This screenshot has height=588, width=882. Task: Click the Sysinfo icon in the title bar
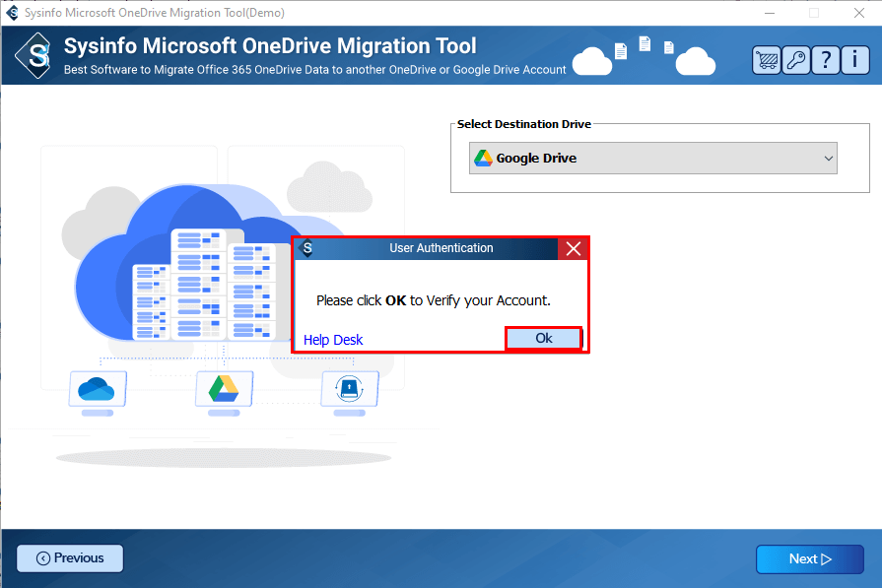point(13,13)
